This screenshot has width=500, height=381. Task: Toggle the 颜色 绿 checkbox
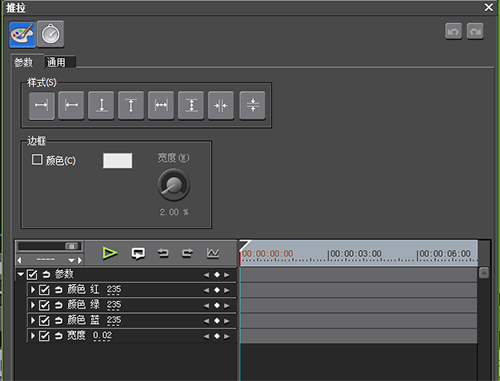[x=44, y=305]
